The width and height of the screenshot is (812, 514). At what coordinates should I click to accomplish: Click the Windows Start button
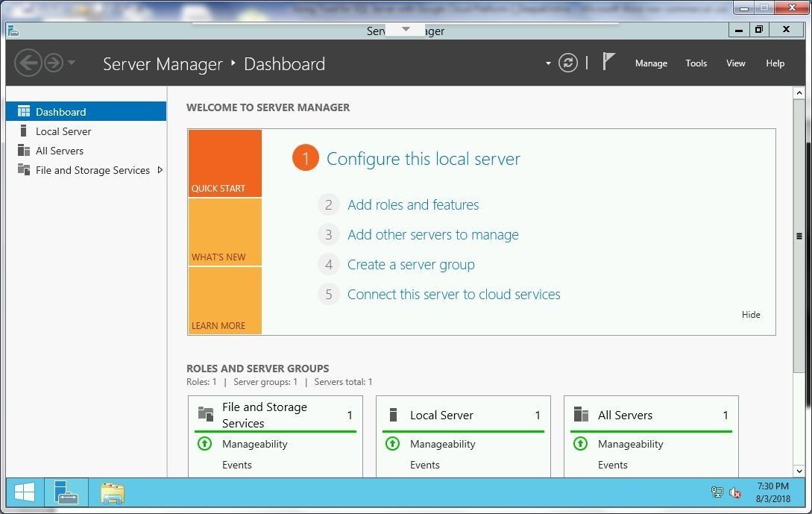(23, 492)
